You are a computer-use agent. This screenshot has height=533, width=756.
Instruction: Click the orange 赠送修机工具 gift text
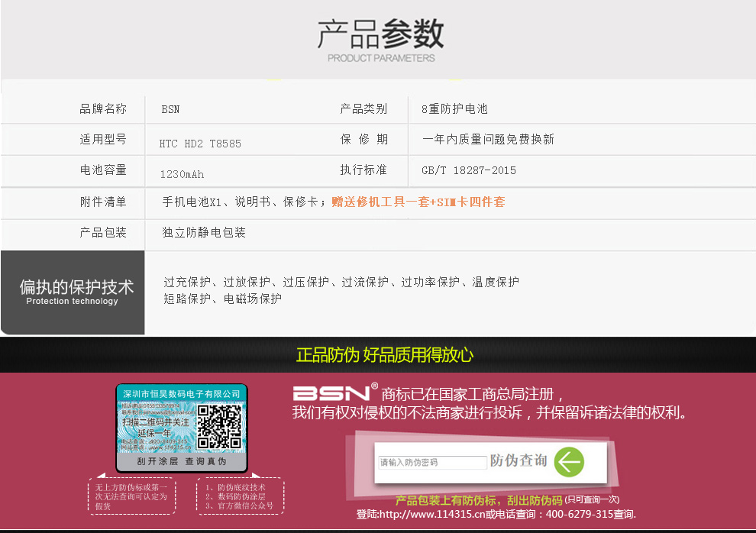(x=418, y=202)
